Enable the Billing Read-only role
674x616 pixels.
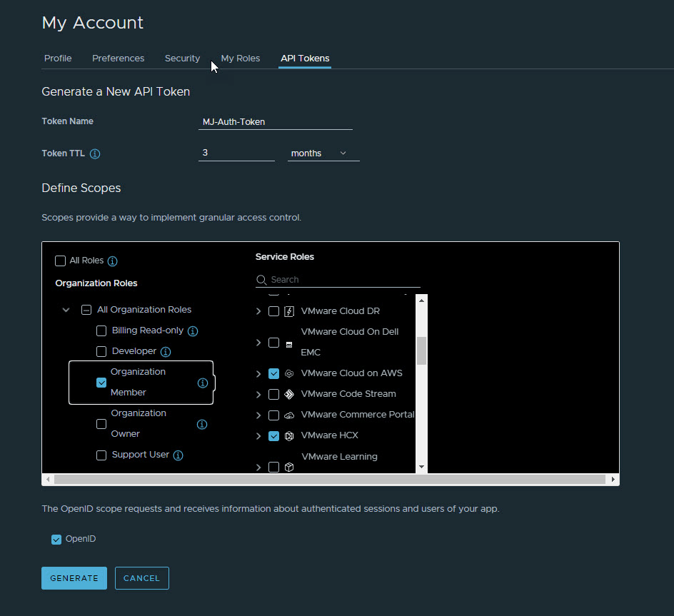[101, 331]
